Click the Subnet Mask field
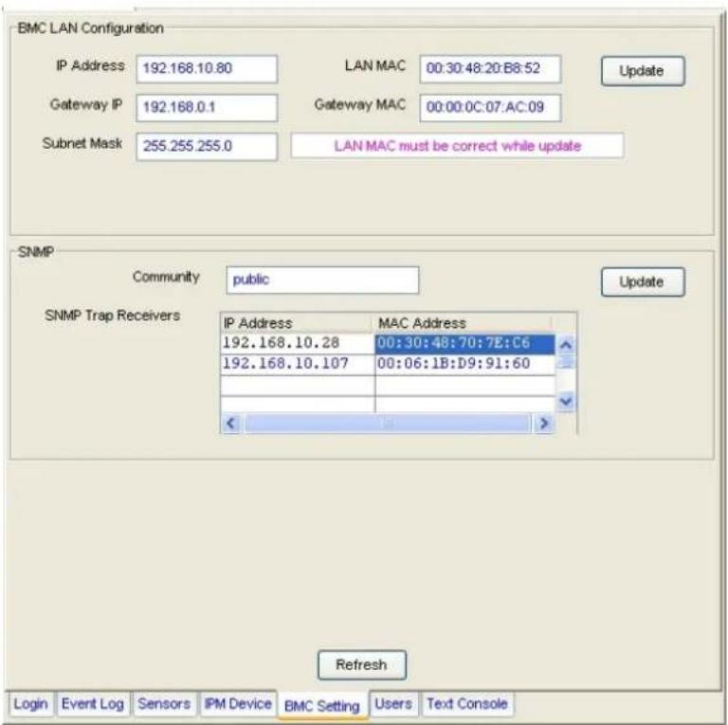Viewport: 728px width, 725px height. (207, 147)
